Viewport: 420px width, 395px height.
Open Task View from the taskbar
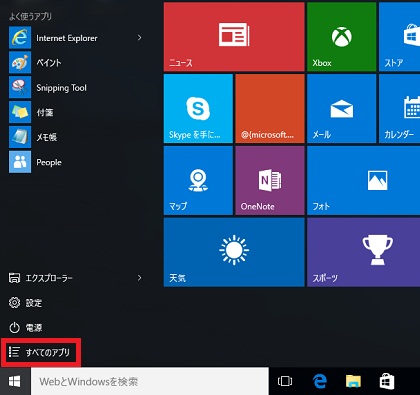point(285,381)
